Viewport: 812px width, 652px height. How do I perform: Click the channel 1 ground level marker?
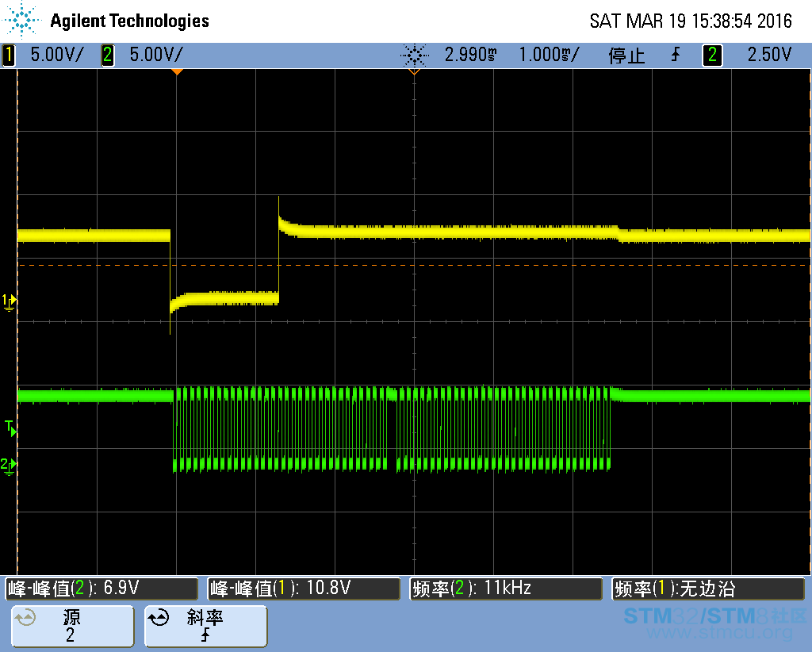tap(10, 301)
